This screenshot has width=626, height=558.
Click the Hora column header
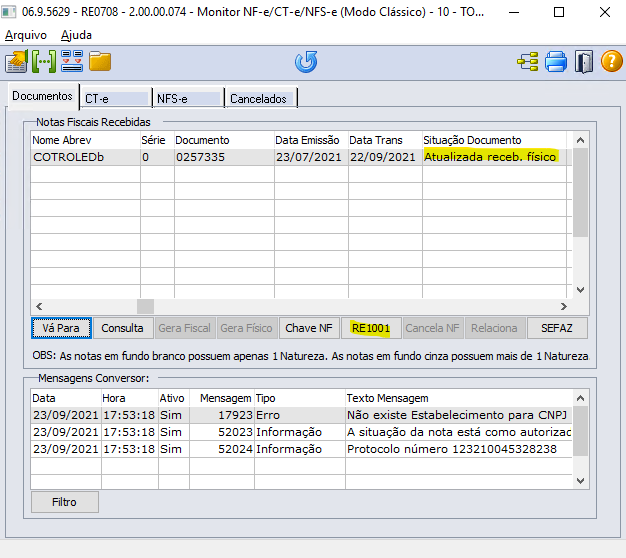pyautogui.click(x=130, y=398)
